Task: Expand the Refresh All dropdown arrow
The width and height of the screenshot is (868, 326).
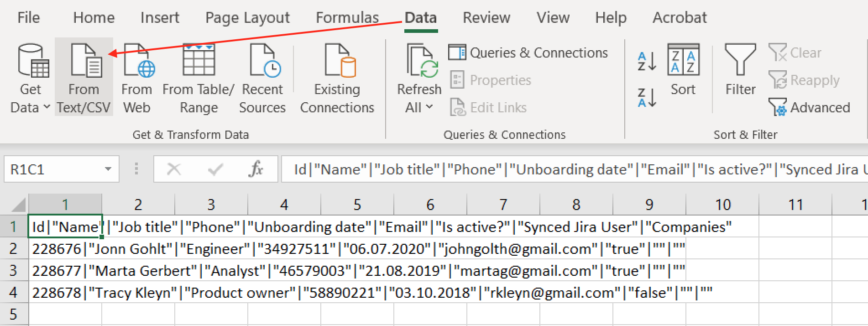Action: click(x=429, y=108)
